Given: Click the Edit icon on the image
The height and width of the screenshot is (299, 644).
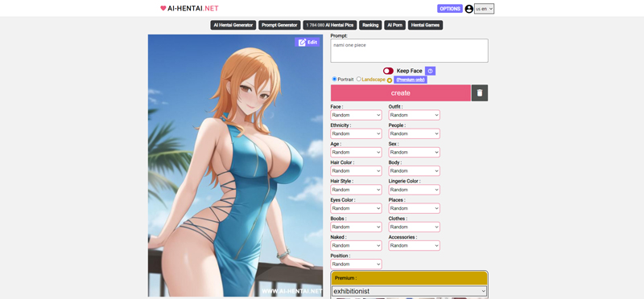Looking at the screenshot, I should tap(308, 42).
